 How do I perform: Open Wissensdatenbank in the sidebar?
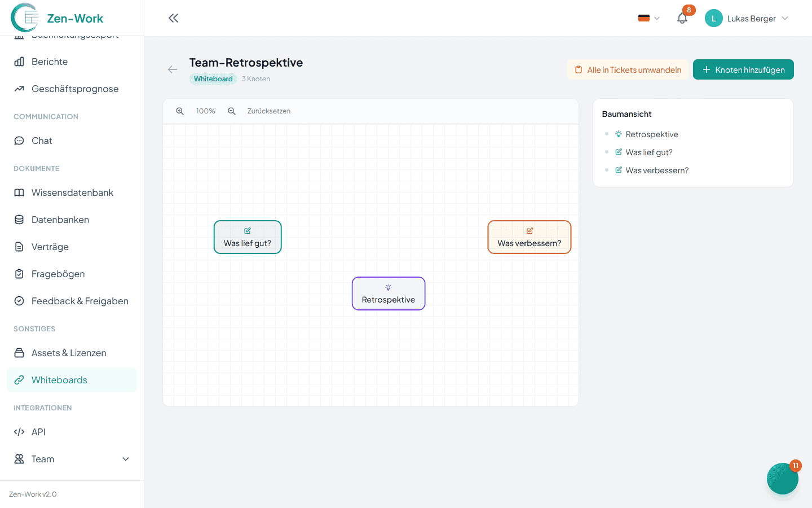72,192
